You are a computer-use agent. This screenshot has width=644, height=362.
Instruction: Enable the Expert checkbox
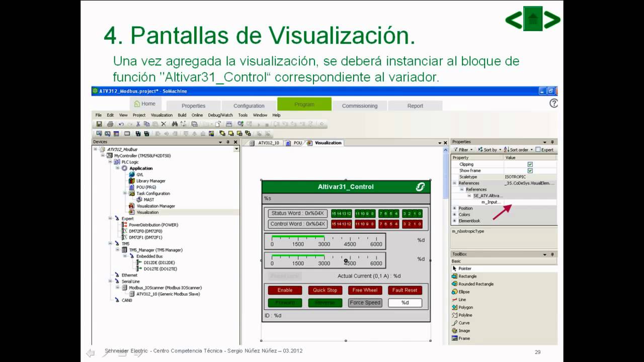(x=538, y=150)
